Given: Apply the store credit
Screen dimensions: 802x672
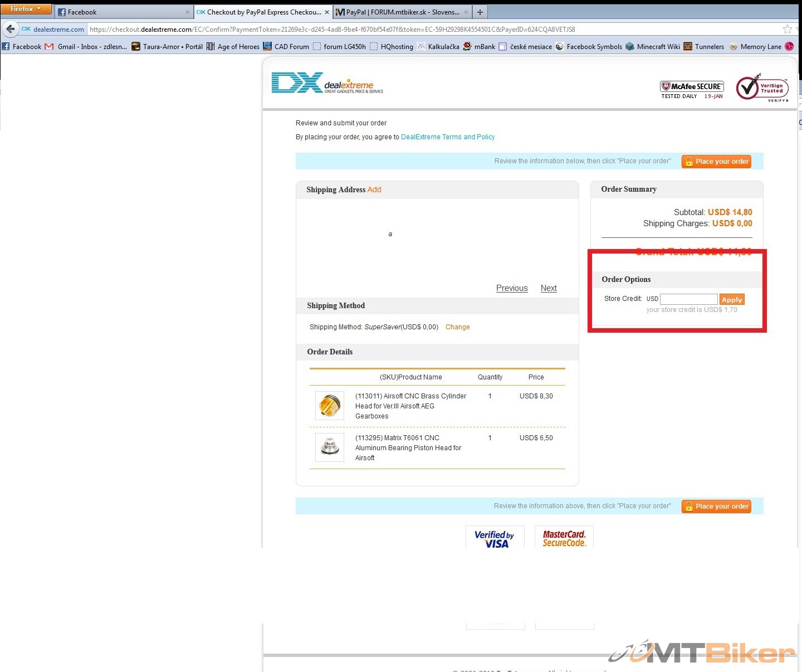Looking at the screenshot, I should pos(731,299).
